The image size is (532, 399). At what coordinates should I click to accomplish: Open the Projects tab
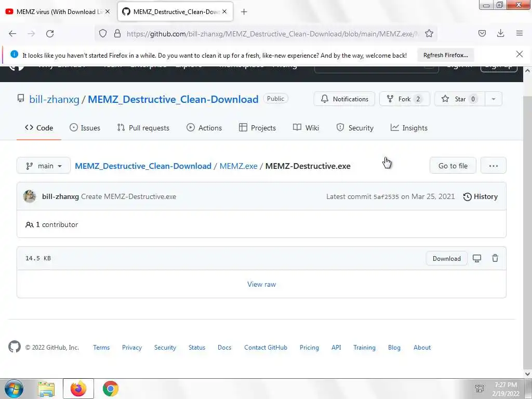pos(258,128)
